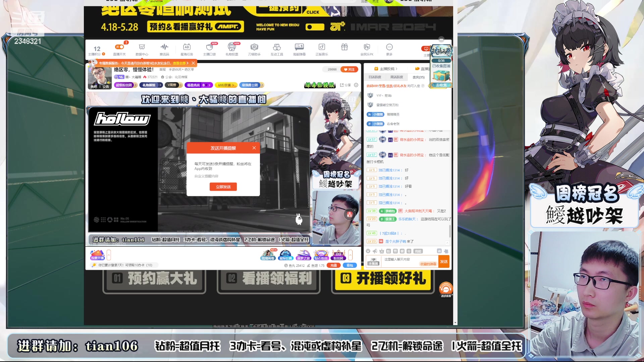Click 立即发送 button in dialog
The image size is (644, 362).
(x=223, y=187)
